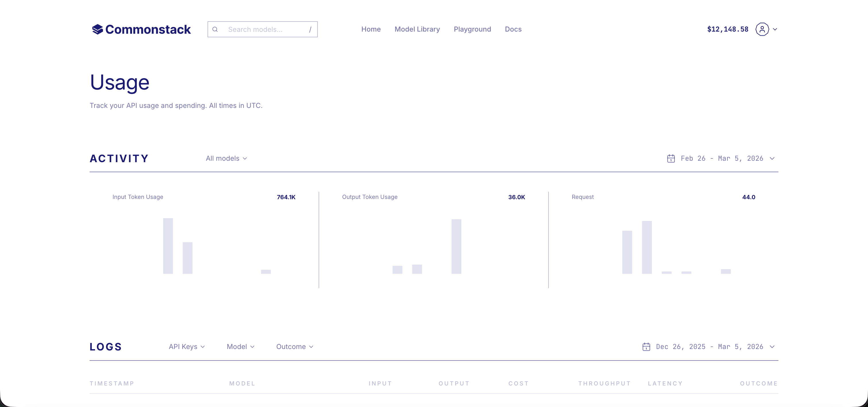Change the Dec 26, 2025 logs date range
Viewport: 868px width, 407px height.
pos(709,347)
